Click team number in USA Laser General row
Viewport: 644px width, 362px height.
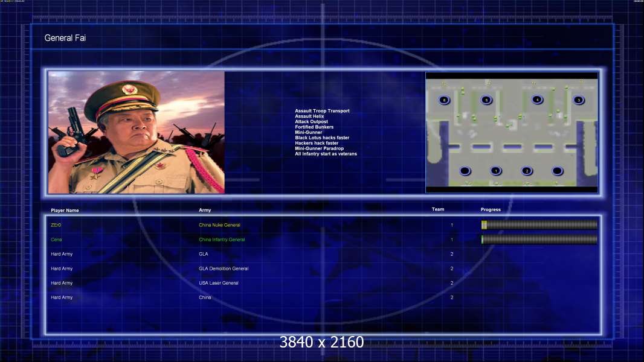coord(452,283)
